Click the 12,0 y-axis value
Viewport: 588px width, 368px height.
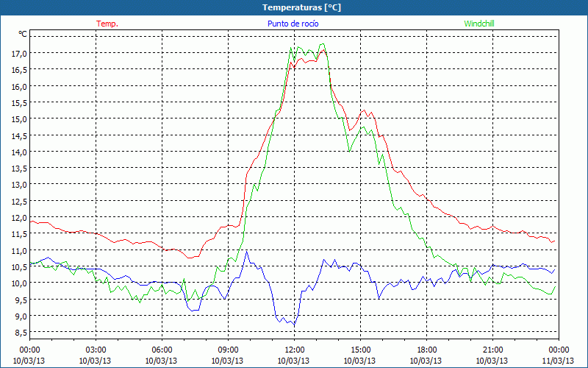(x=19, y=217)
